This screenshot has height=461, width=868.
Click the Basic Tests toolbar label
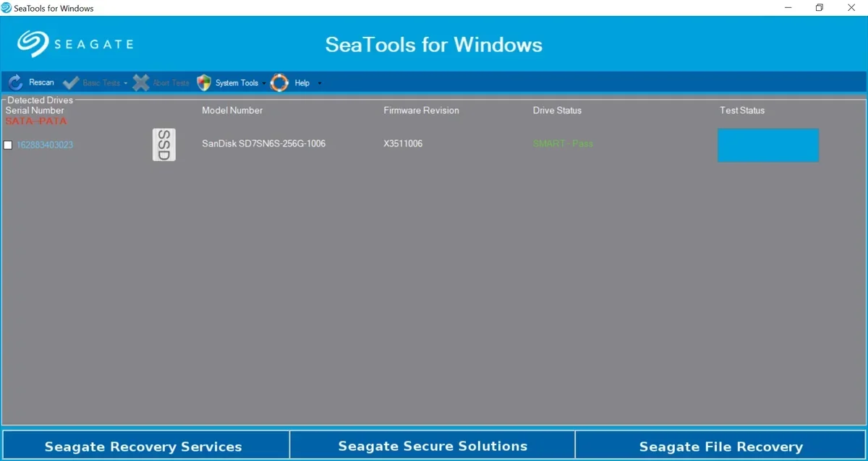coord(101,83)
